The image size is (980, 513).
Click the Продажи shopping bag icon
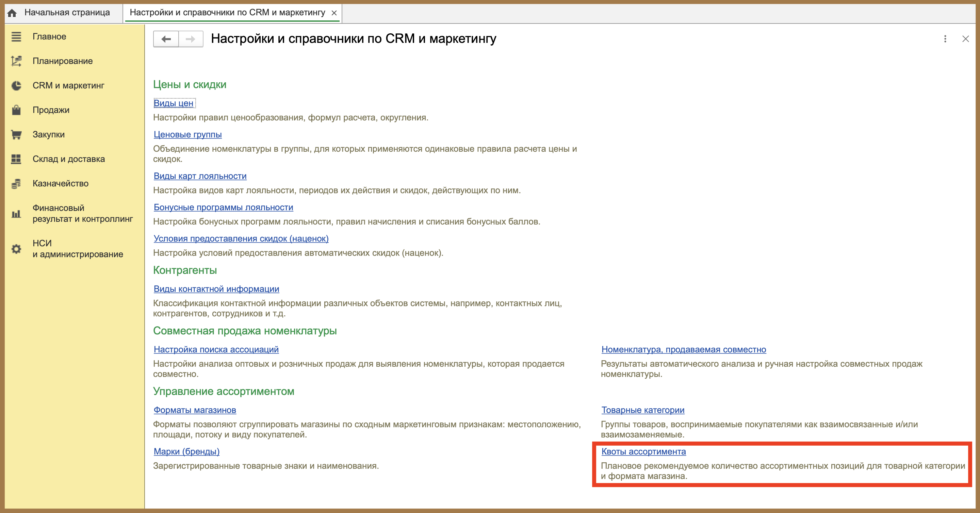[x=16, y=110]
